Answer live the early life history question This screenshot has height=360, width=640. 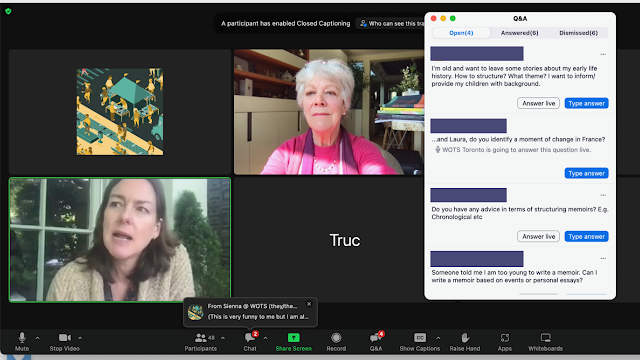coord(538,103)
